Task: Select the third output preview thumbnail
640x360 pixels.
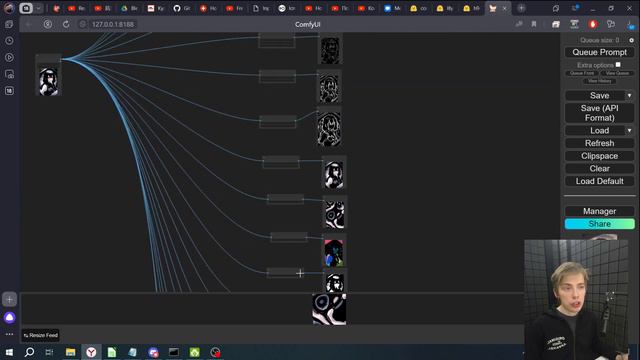Action: click(329, 129)
